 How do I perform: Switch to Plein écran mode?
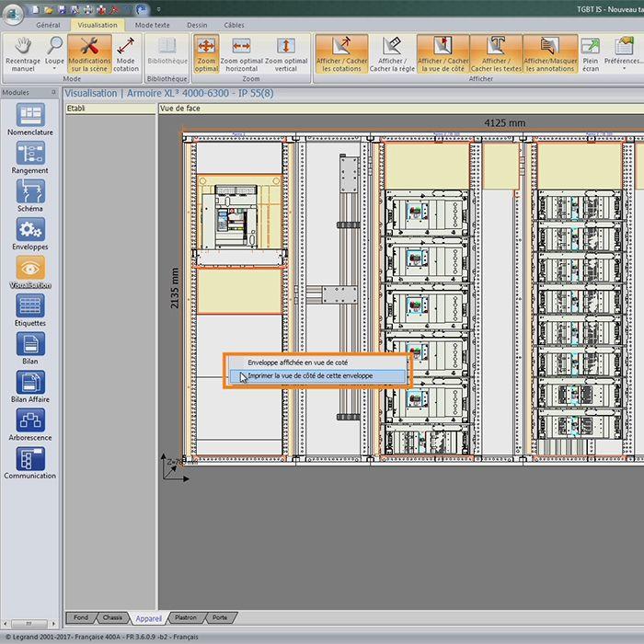click(x=591, y=53)
